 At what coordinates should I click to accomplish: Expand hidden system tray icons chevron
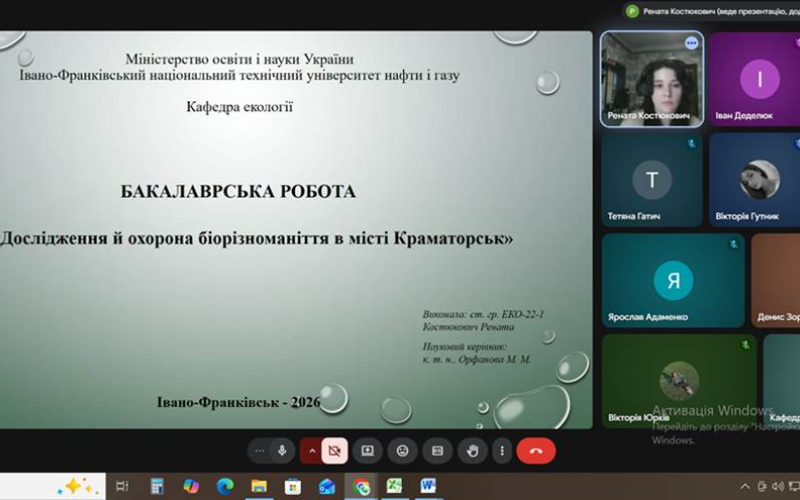[x=745, y=486]
